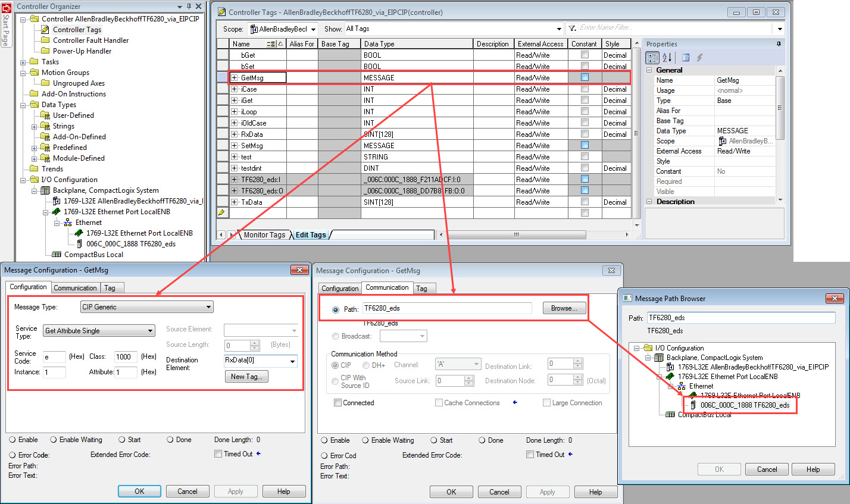
Task: Click the Power-Up Handler folder icon
Action: click(x=45, y=51)
